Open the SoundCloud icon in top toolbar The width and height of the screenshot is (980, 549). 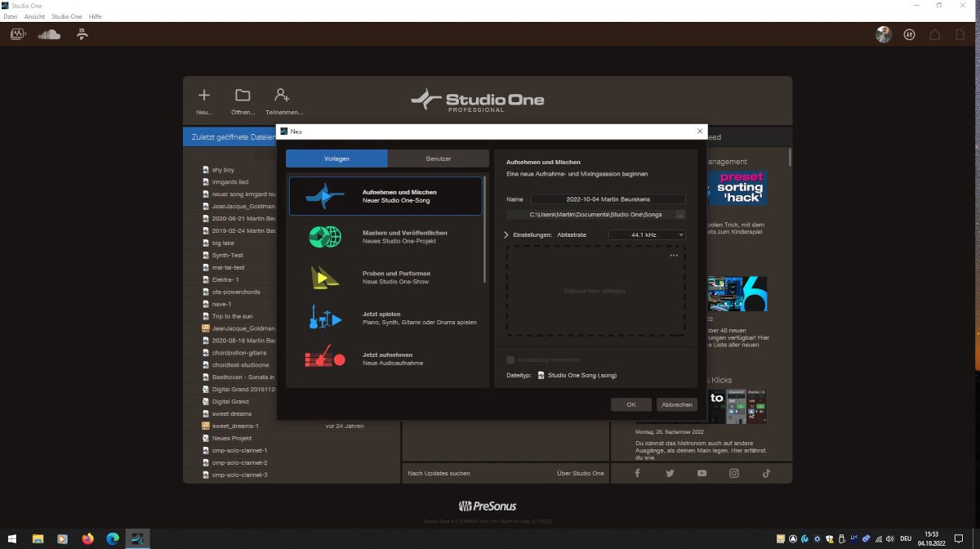(49, 34)
